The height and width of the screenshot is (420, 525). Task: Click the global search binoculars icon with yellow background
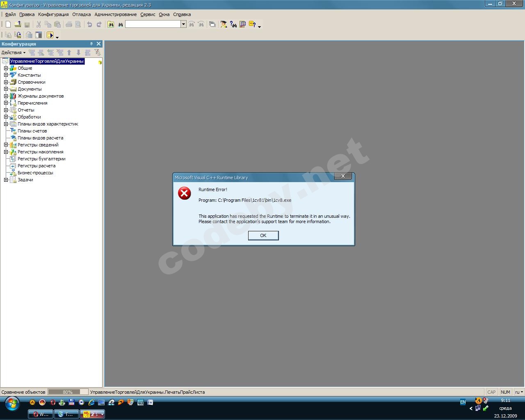(111, 25)
